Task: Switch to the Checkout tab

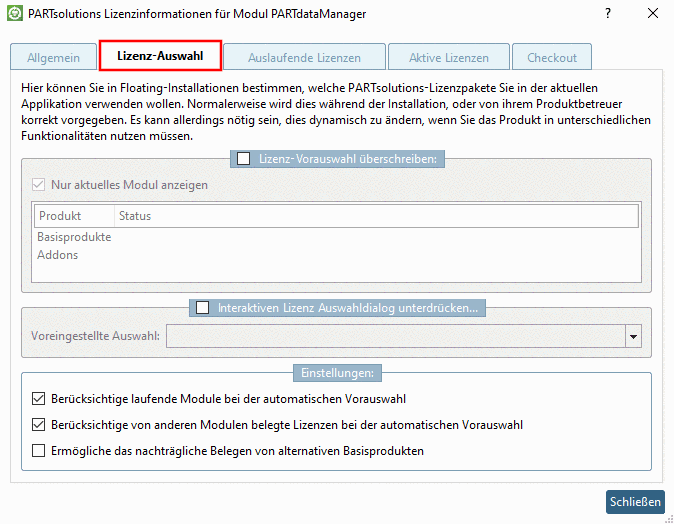Action: point(552,57)
